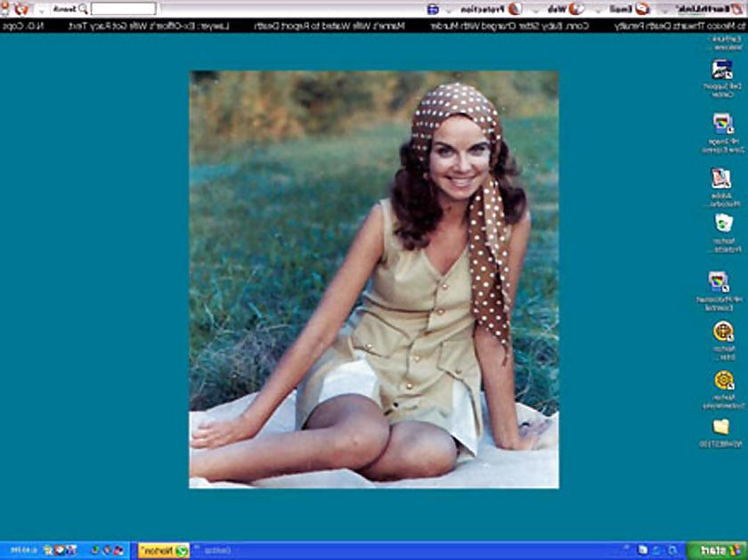Click the quick launch icon nearest start
The height and width of the screenshot is (560, 748).
click(x=672, y=550)
